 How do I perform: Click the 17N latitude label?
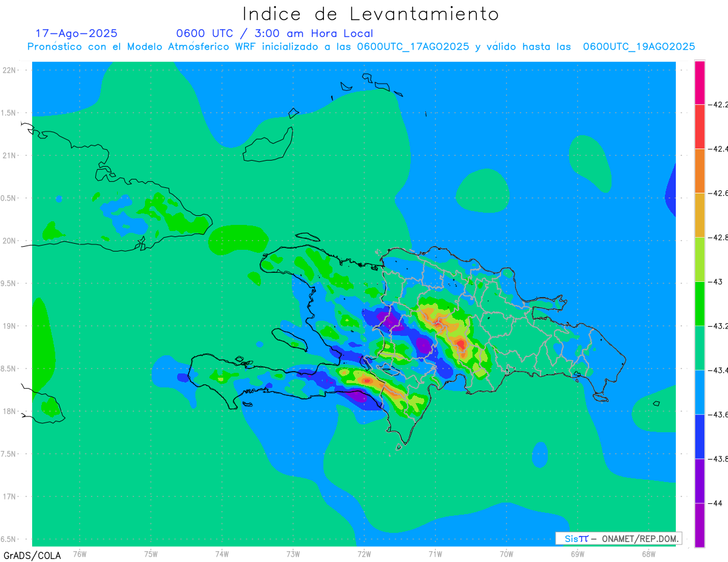[8, 497]
